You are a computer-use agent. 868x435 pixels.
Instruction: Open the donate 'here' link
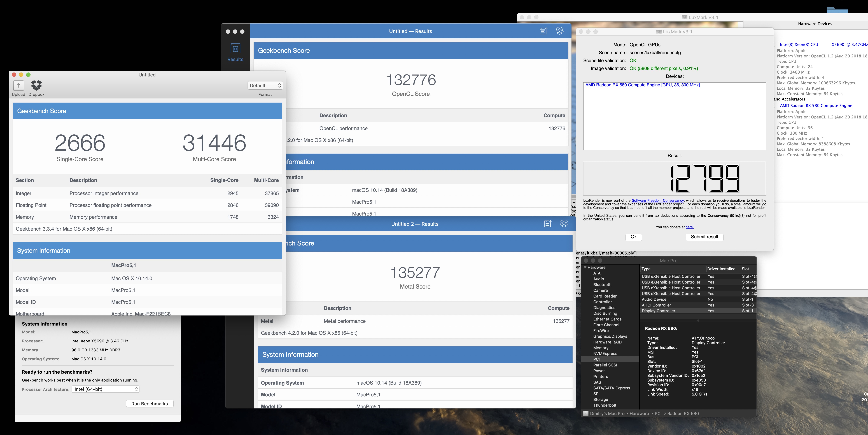click(689, 227)
